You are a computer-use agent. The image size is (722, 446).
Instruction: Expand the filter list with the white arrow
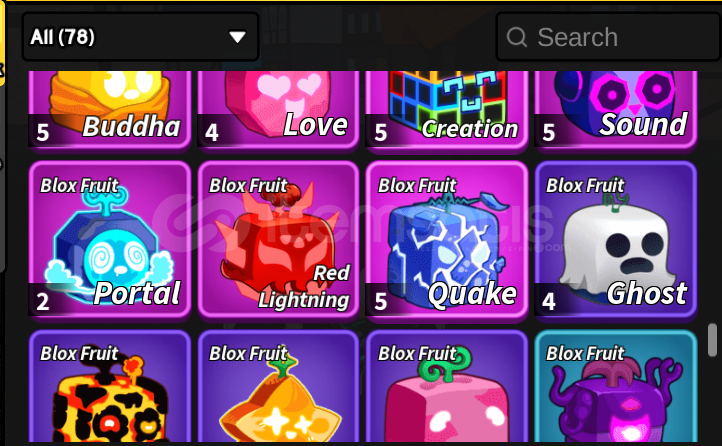238,37
